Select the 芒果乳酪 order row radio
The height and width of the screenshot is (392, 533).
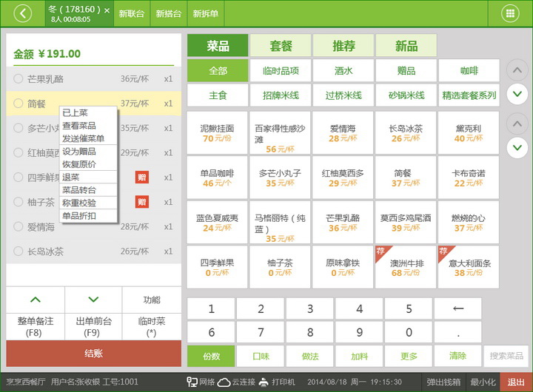tap(18, 79)
